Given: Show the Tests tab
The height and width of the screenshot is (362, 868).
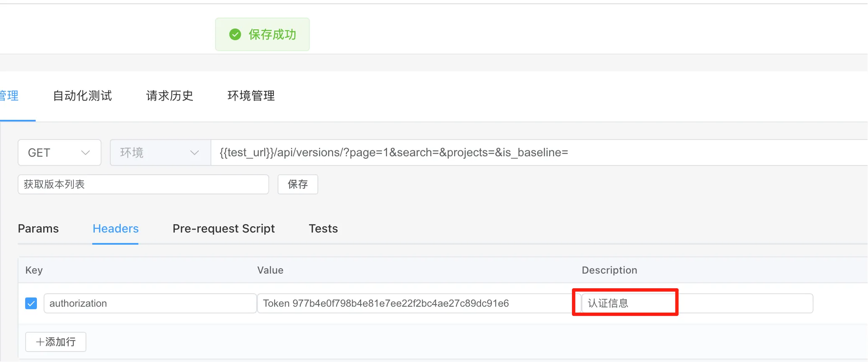Looking at the screenshot, I should point(323,229).
